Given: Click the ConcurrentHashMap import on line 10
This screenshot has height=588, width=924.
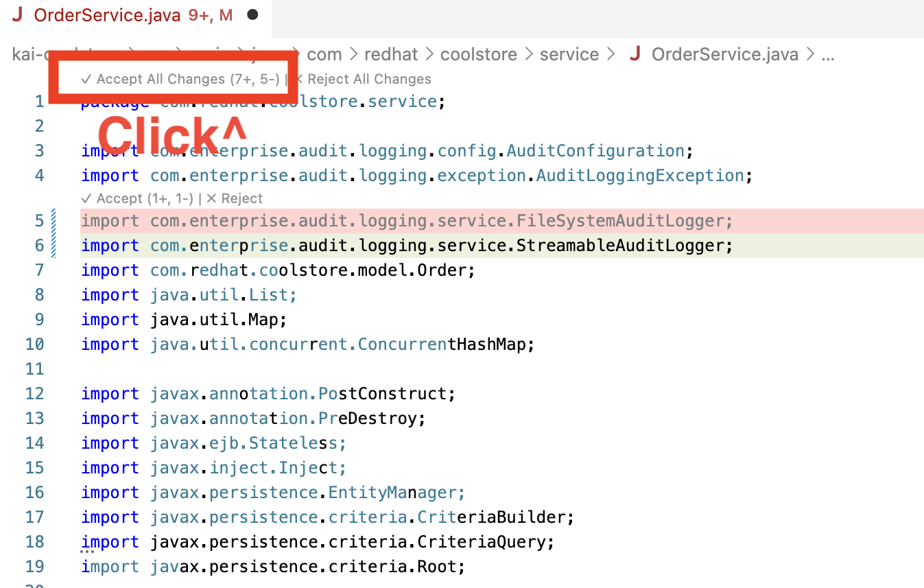Looking at the screenshot, I should tap(307, 344).
